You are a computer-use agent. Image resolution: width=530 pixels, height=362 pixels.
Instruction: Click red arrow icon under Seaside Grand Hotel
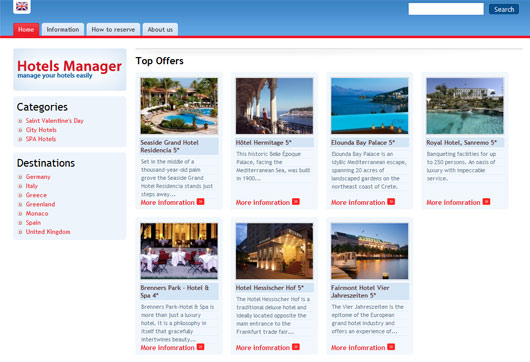pyautogui.click(x=200, y=202)
